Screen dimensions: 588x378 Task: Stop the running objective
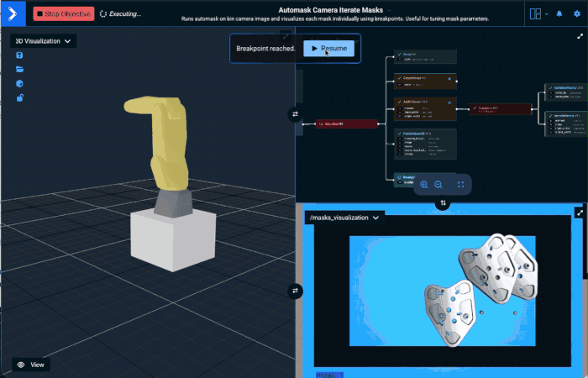tap(64, 14)
